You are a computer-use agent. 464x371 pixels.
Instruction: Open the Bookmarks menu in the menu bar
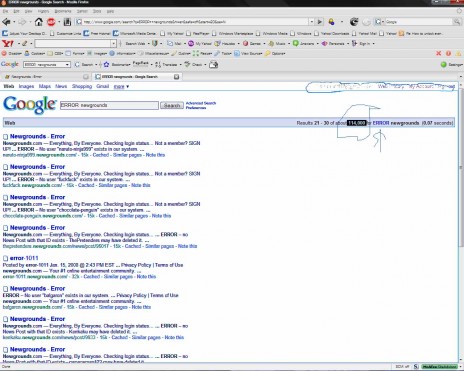pos(63,11)
